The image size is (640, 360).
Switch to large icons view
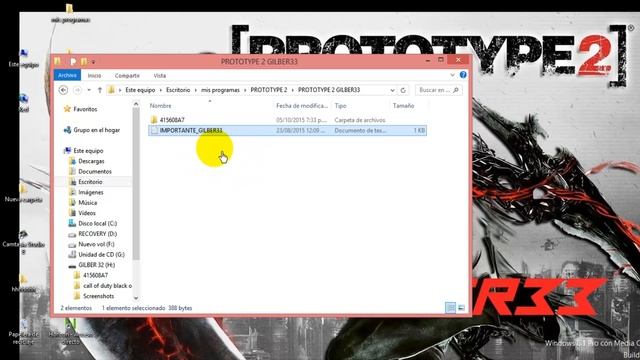click(461, 308)
